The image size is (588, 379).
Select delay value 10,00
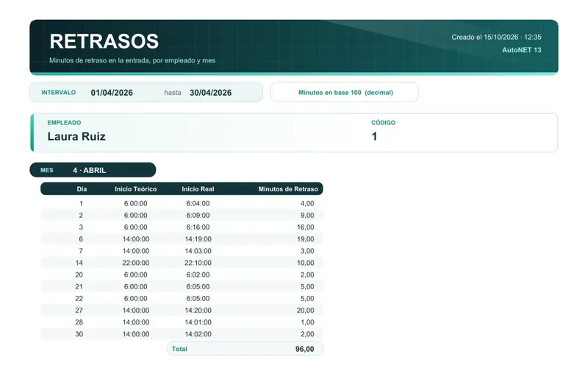(306, 263)
